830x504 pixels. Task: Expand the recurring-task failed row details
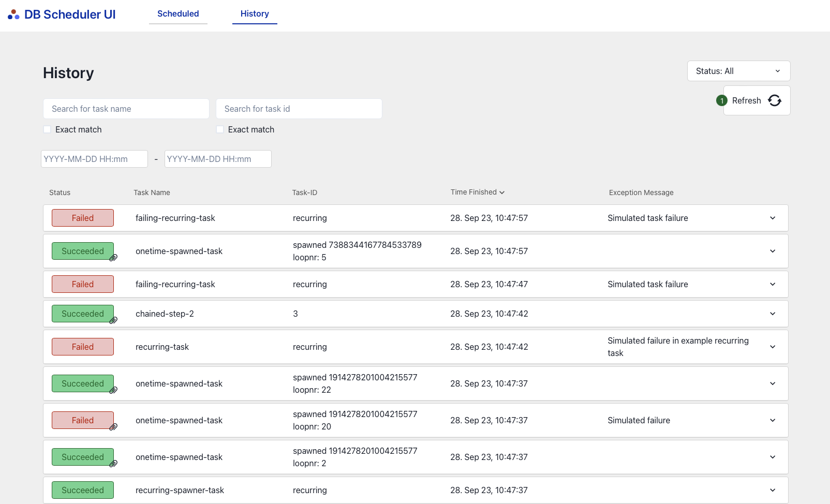coord(773,347)
